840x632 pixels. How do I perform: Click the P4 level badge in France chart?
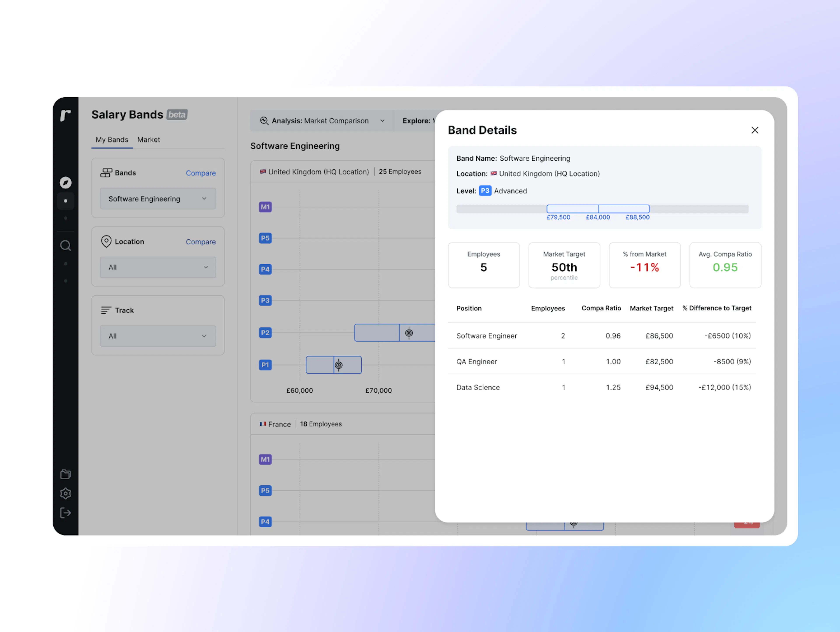point(265,522)
